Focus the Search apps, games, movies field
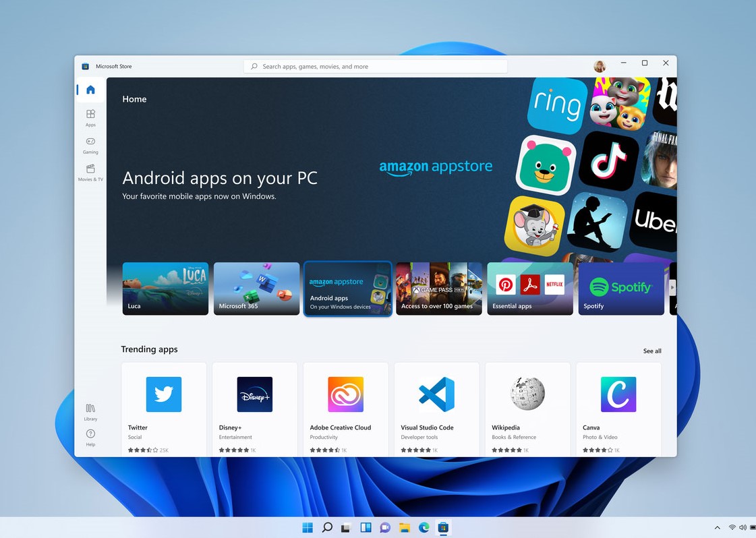 click(x=376, y=66)
